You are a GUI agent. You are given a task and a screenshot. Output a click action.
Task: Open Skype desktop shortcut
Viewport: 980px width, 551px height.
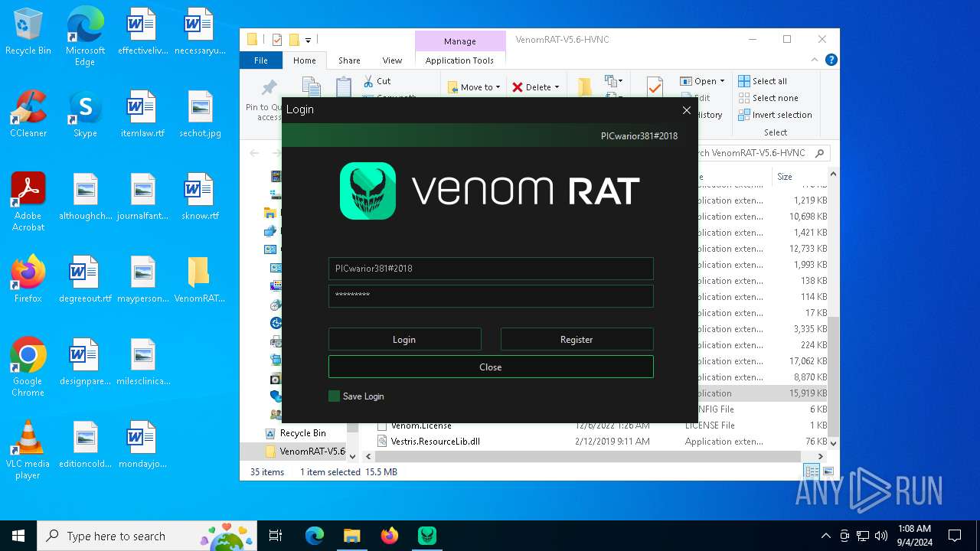point(85,114)
